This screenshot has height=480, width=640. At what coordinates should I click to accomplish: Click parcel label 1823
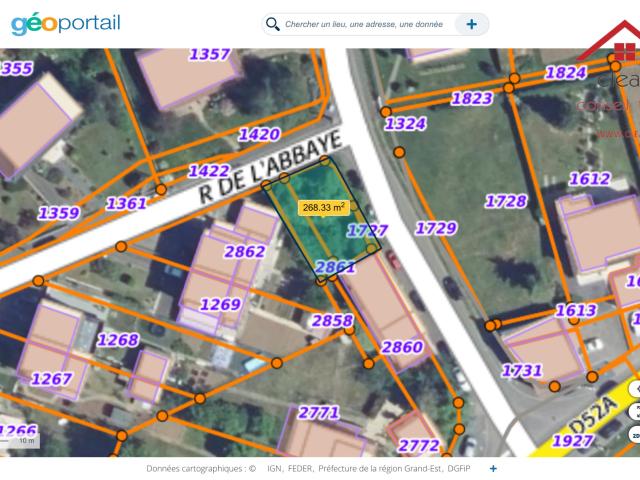(472, 98)
